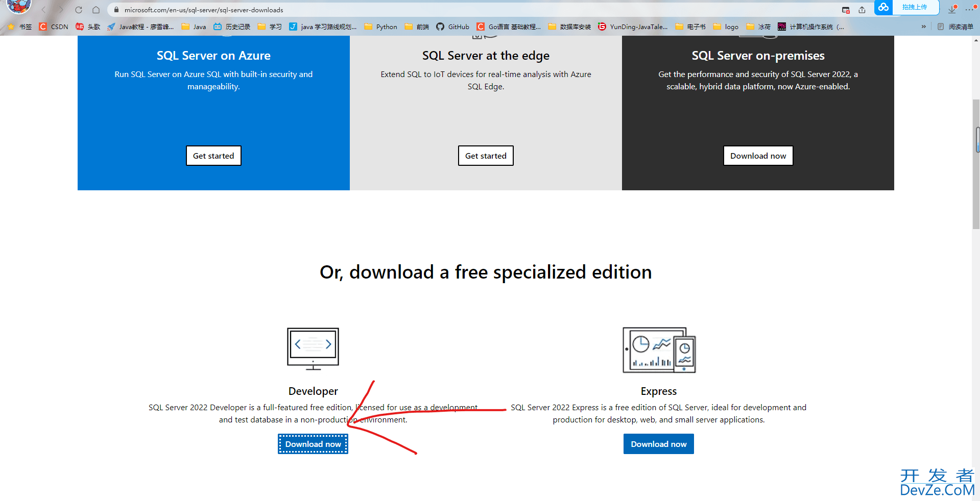Go back to the previous page
980x501 pixels.
point(43,10)
